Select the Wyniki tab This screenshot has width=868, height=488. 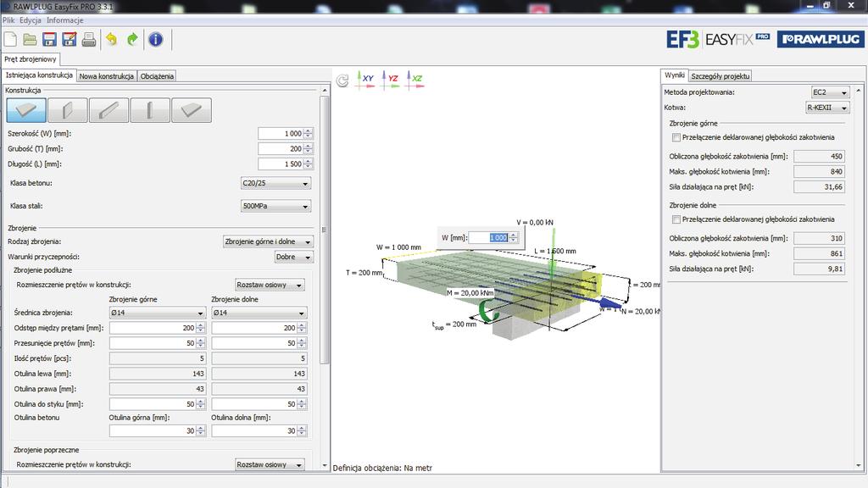click(674, 75)
